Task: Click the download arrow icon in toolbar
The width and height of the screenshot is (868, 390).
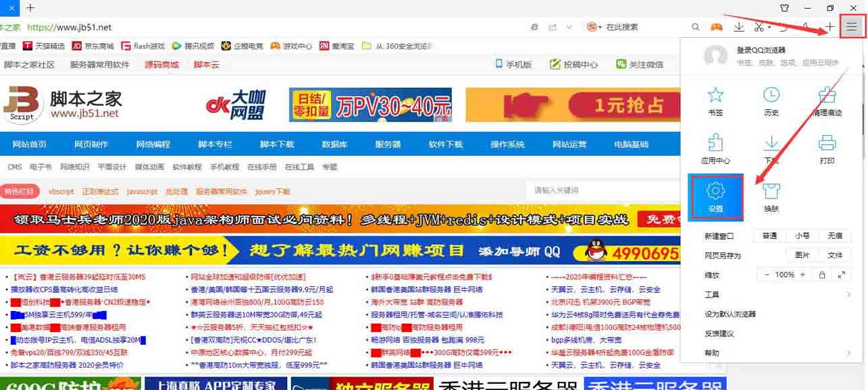Action: [x=738, y=27]
